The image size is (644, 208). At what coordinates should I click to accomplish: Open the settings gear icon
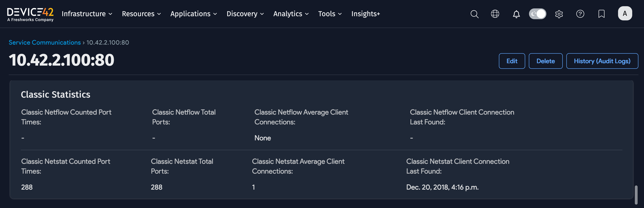point(559,14)
